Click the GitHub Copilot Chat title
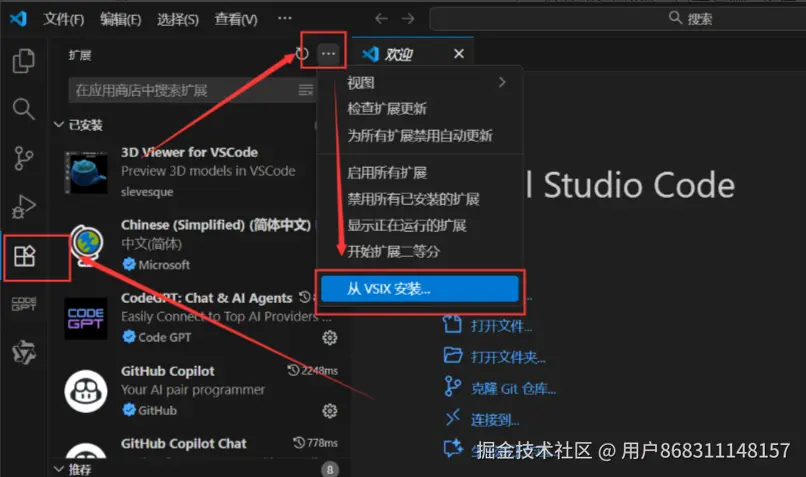 click(184, 444)
